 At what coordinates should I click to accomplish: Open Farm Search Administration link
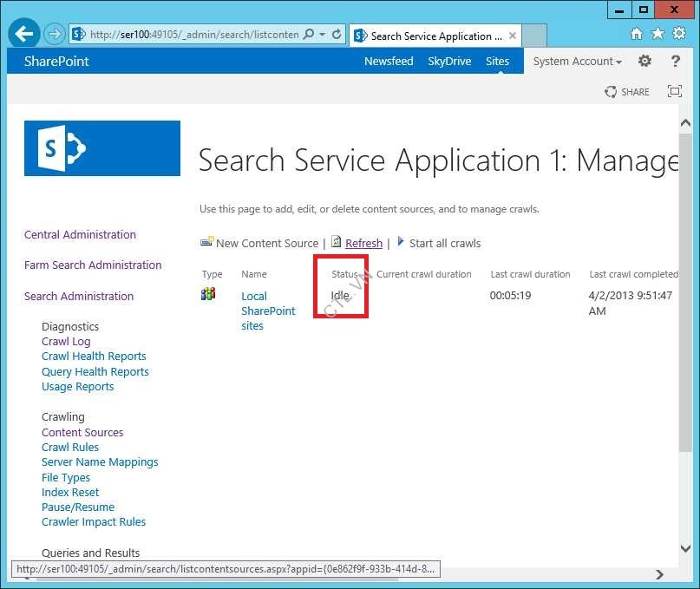click(93, 265)
